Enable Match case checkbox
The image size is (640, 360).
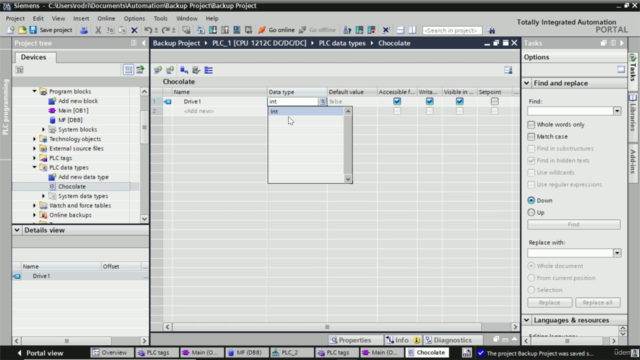click(531, 136)
